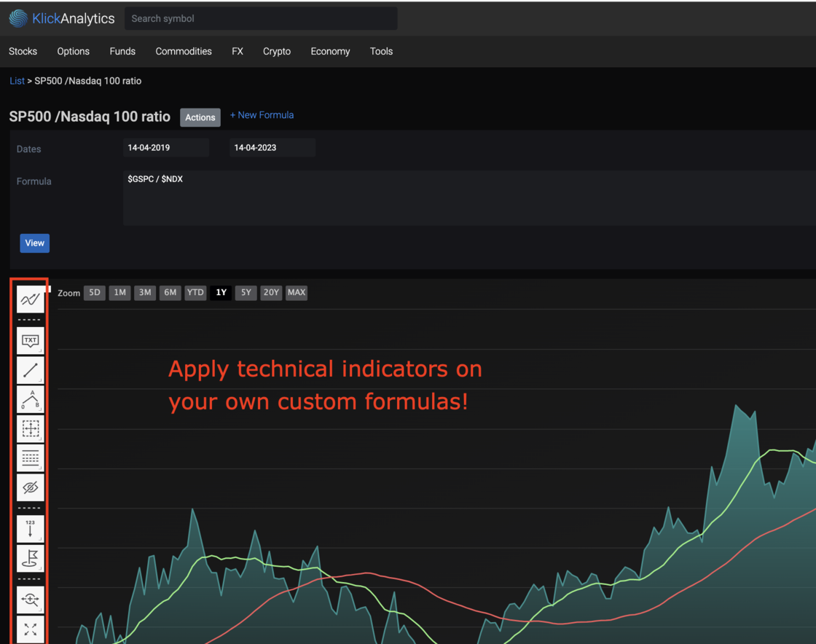Edit the end date 14-04-2023 field
The height and width of the screenshot is (644, 816).
point(272,148)
